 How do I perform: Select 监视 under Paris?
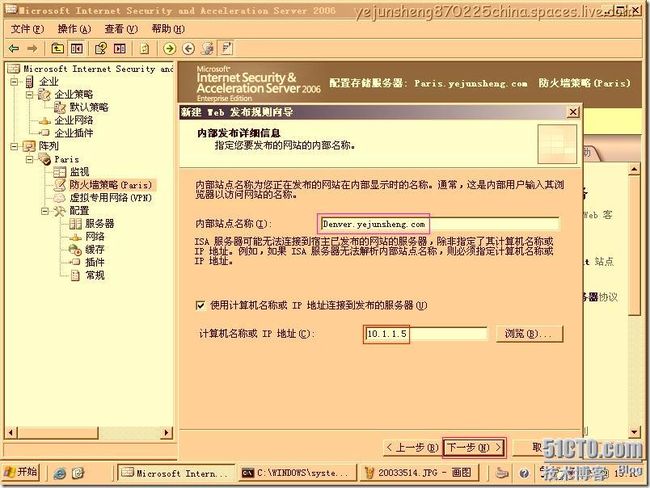79,172
